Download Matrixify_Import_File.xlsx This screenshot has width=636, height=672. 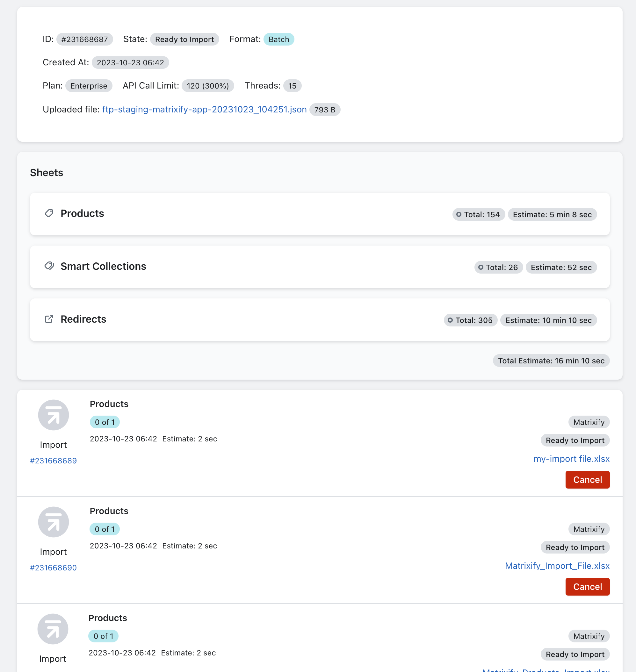click(557, 566)
